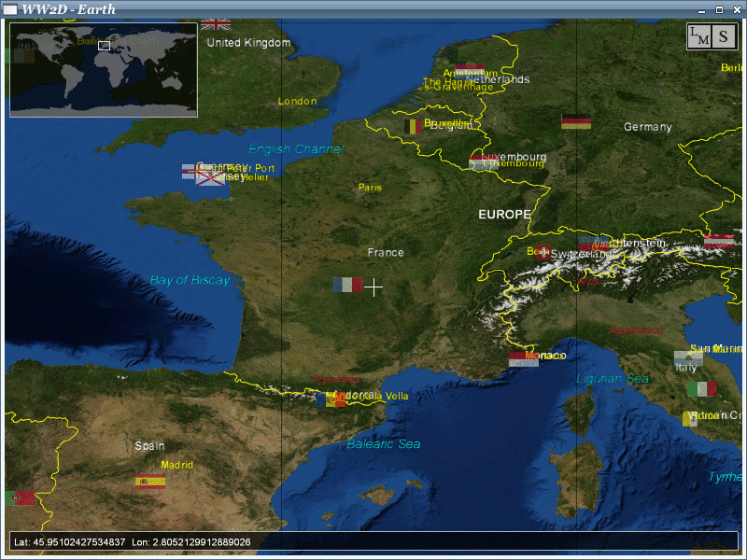Click the Paris city label
The image size is (747, 560).
pos(370,188)
